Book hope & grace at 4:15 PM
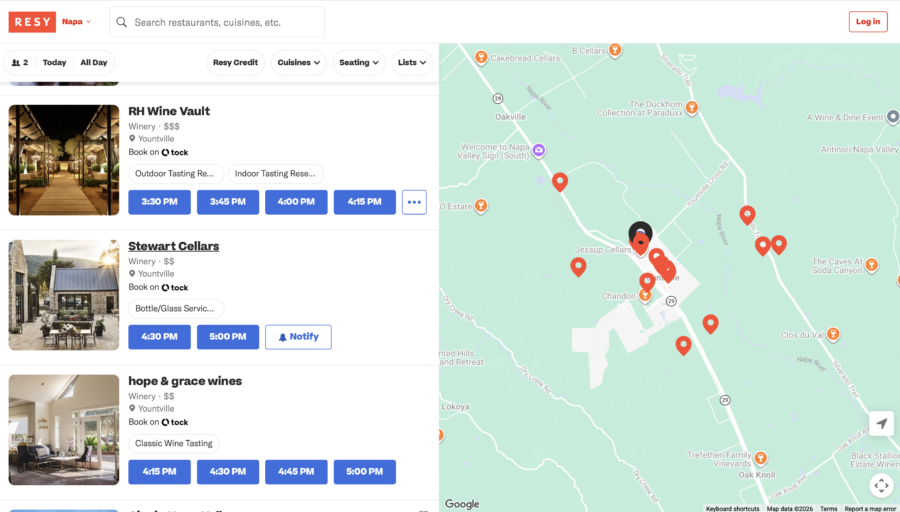This screenshot has width=900, height=512. point(159,472)
